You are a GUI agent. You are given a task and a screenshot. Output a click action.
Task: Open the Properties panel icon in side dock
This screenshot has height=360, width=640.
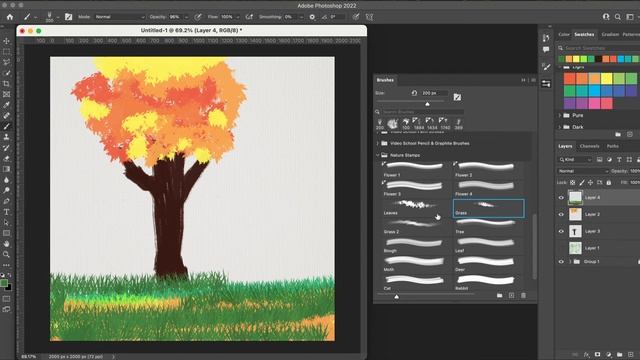point(546,84)
